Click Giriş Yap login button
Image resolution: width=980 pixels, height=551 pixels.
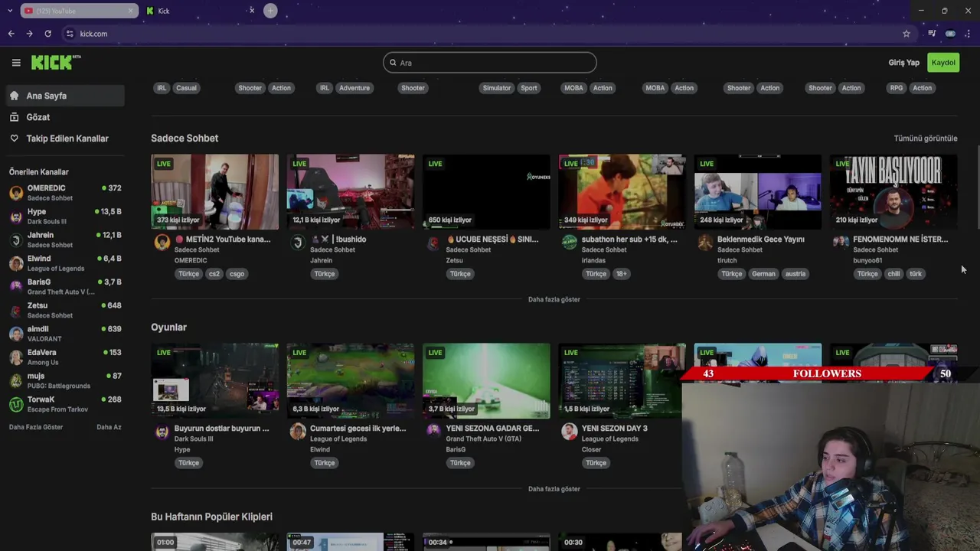(903, 63)
